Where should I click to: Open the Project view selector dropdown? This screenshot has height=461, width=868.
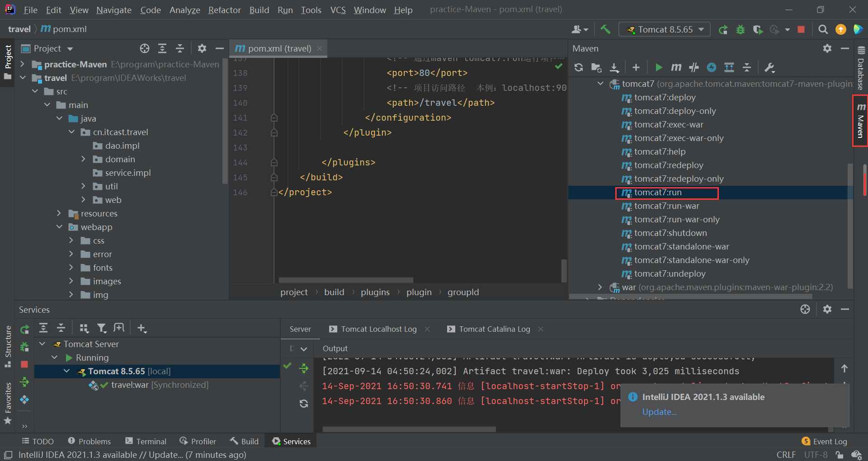tap(47, 48)
